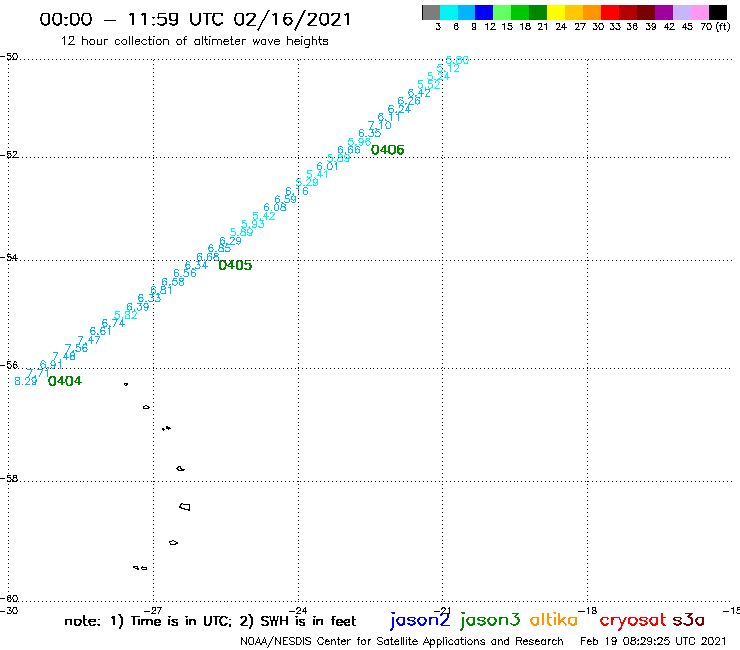Click the cyan 5.29 wave height reading
740x650 pixels.
coord(307,182)
